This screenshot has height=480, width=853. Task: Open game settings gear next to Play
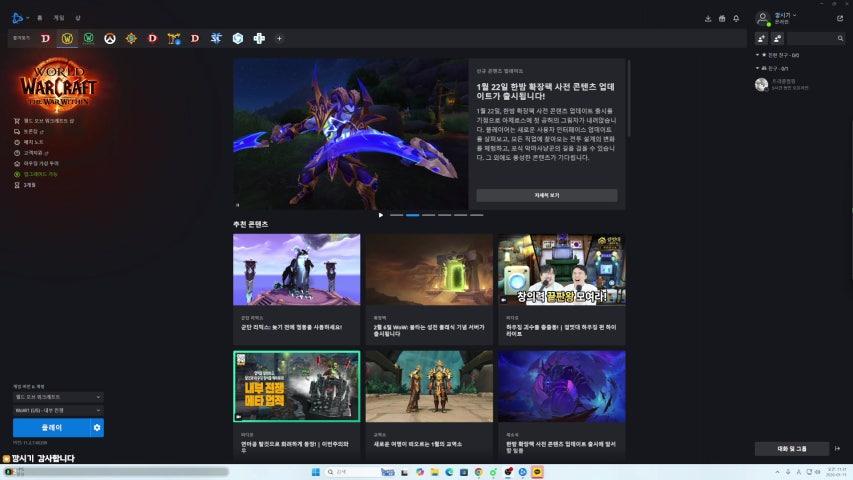[97, 427]
